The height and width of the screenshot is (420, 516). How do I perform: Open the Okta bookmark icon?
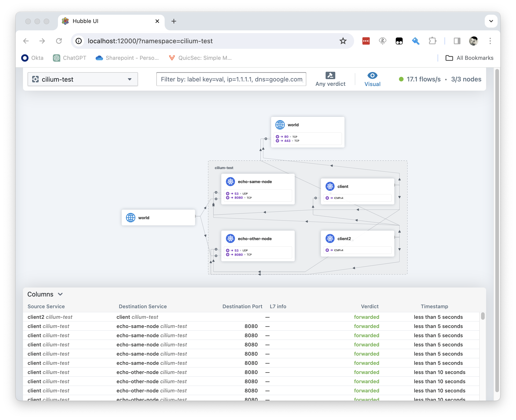point(25,58)
